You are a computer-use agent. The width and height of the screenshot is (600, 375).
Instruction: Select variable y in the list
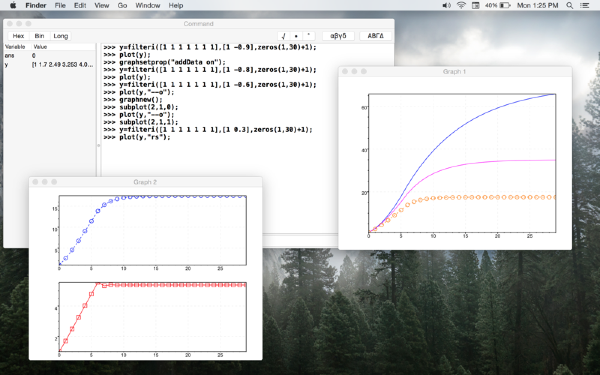pyautogui.click(x=49, y=65)
